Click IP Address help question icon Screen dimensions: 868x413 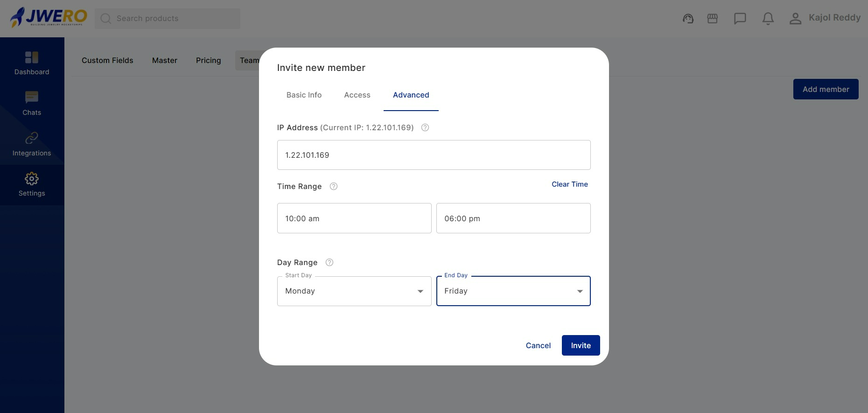[425, 128]
